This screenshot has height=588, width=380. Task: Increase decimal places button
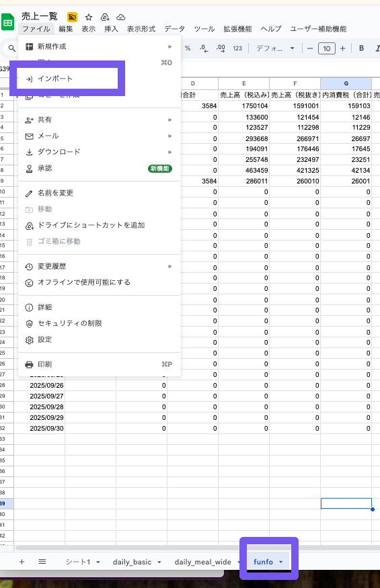(x=221, y=48)
